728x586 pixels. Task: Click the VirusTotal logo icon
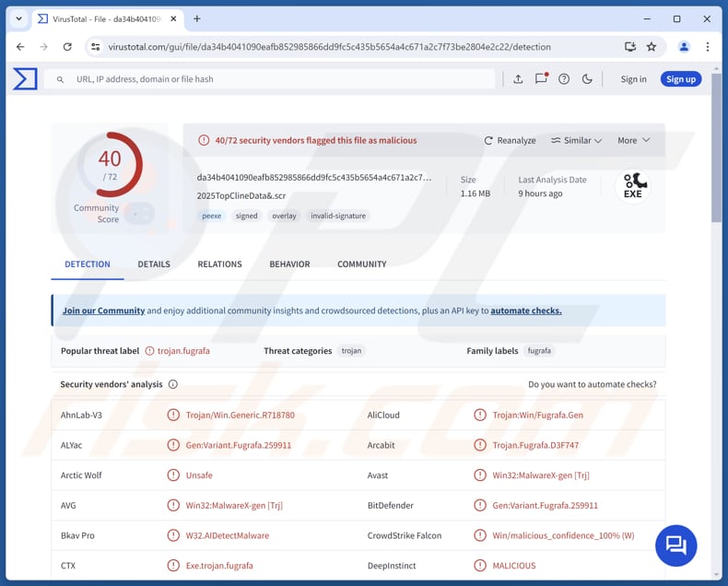click(x=25, y=79)
